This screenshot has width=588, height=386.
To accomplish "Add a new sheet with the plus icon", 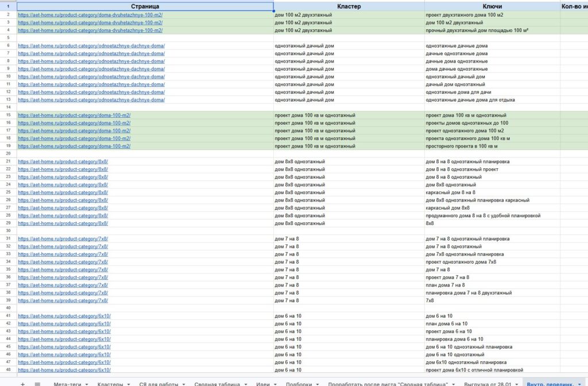I will tap(22, 384).
